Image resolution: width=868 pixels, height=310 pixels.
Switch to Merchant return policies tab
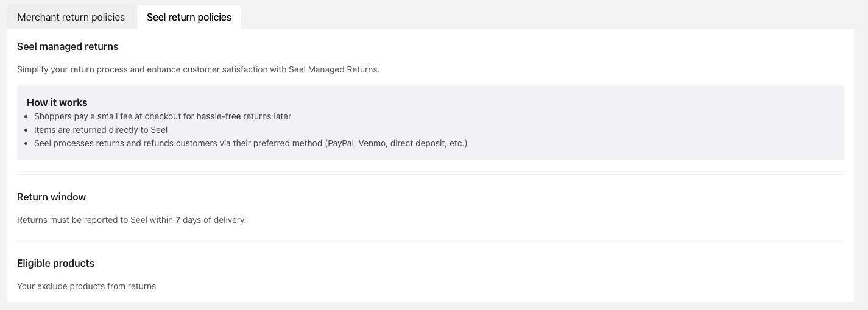(x=71, y=17)
